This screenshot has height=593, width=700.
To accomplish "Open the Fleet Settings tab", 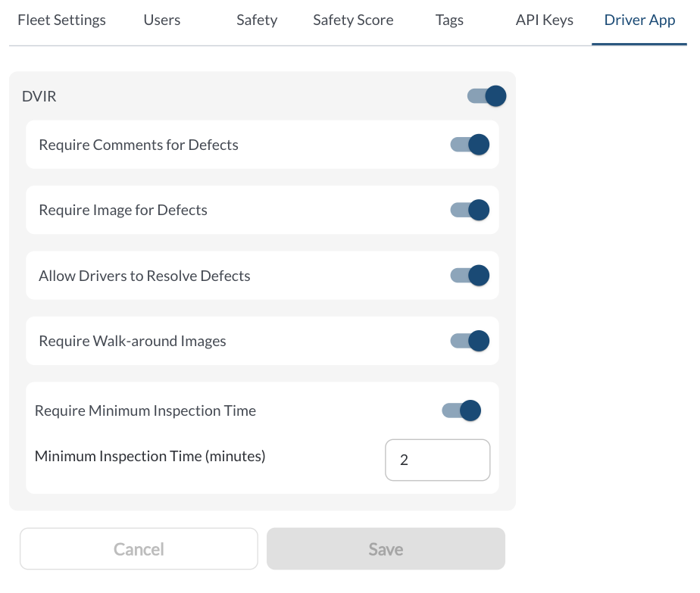I will (61, 20).
